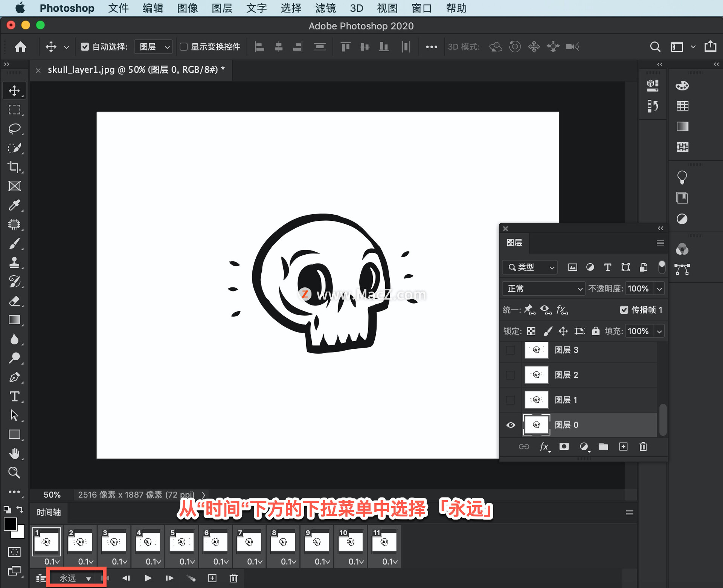Viewport: 723px width, 588px height.
Task: Open frame 11 delay 0.1 dropdown
Action: pyautogui.click(x=390, y=562)
